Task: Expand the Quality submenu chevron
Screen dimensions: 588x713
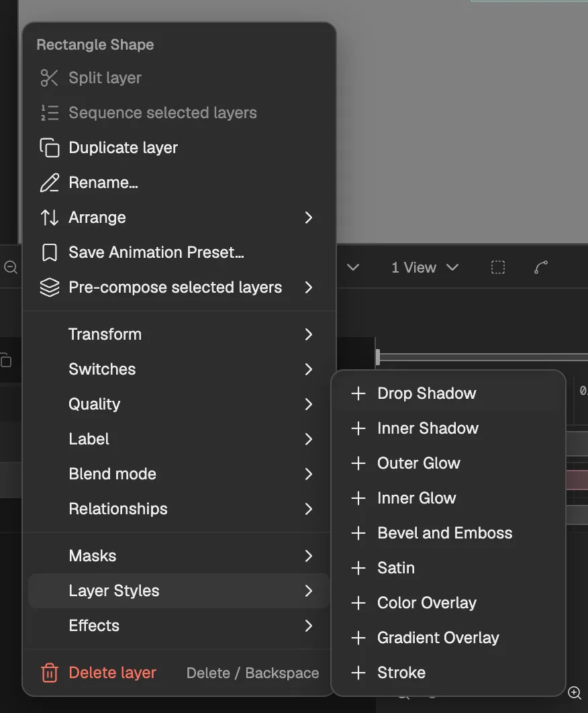Action: pos(309,404)
